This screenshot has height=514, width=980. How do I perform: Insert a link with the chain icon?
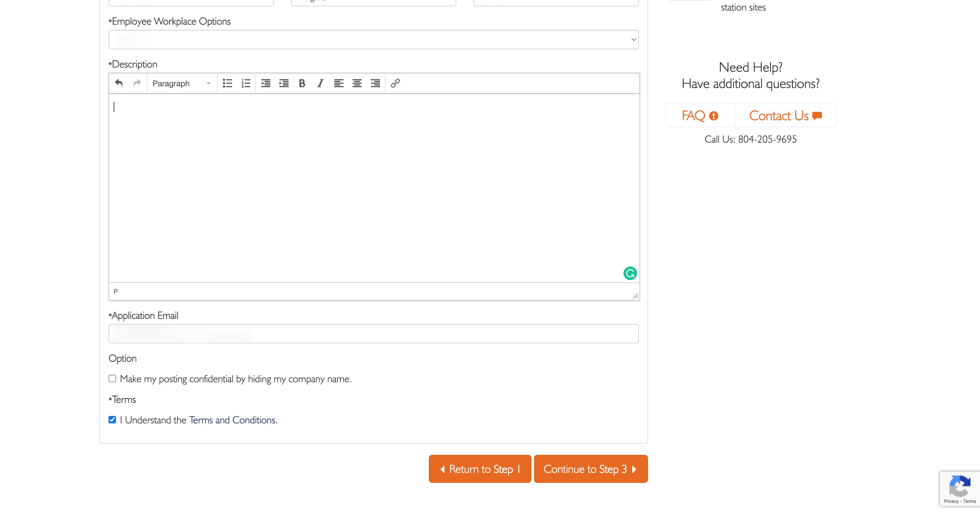pos(395,83)
